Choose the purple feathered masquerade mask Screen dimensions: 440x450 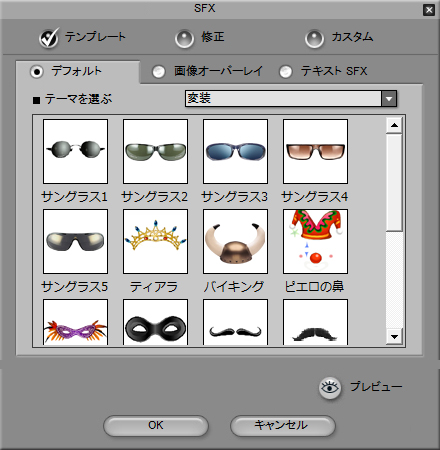point(75,322)
